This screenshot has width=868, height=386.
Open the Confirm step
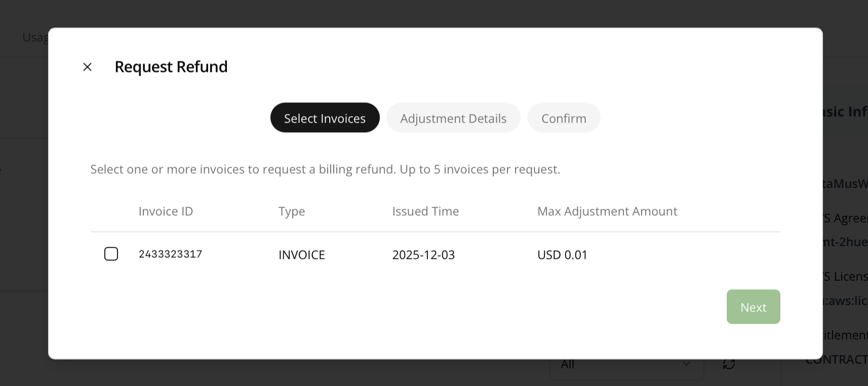pyautogui.click(x=564, y=118)
